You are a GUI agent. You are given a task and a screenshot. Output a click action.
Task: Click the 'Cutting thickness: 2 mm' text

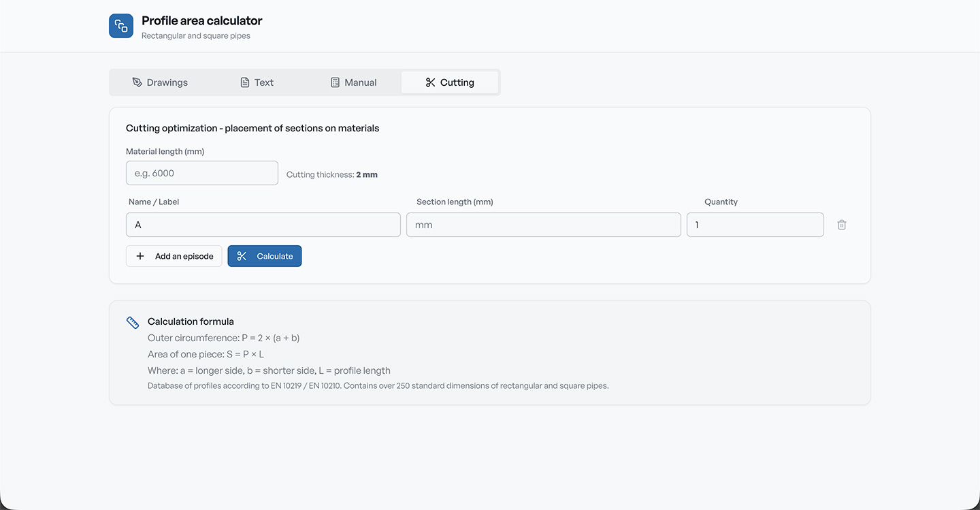(332, 174)
